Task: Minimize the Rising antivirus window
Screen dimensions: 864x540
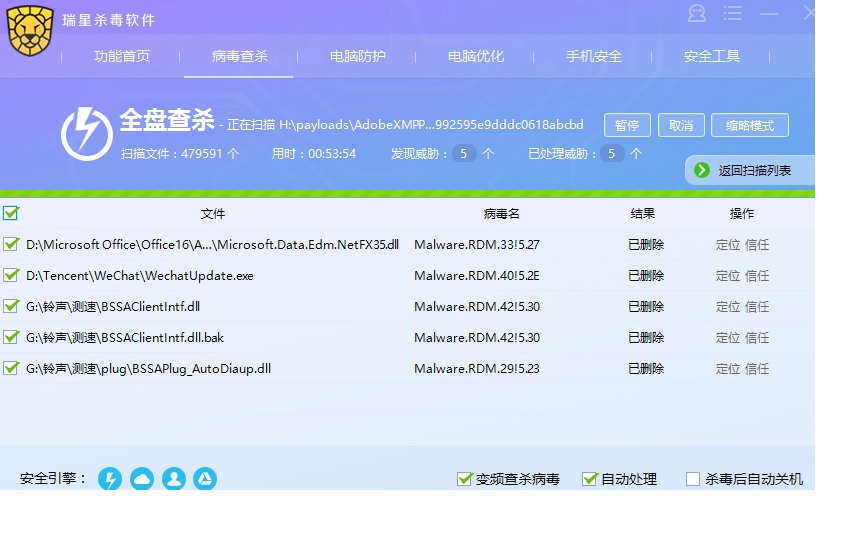Action: point(769,14)
